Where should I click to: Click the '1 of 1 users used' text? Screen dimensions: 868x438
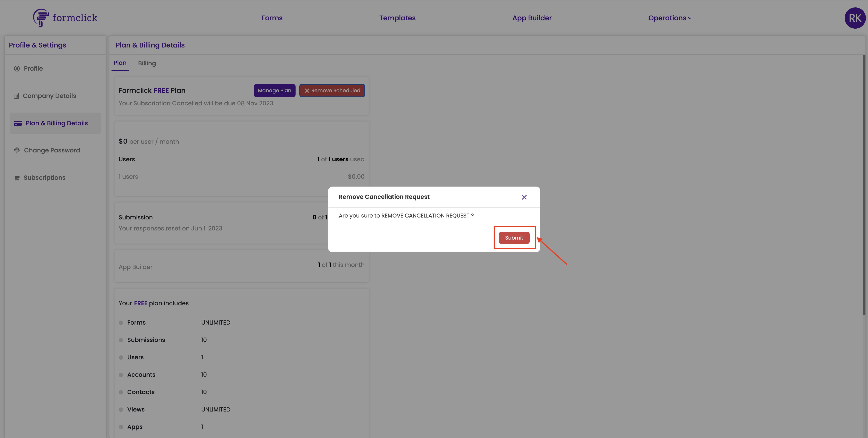pyautogui.click(x=341, y=159)
